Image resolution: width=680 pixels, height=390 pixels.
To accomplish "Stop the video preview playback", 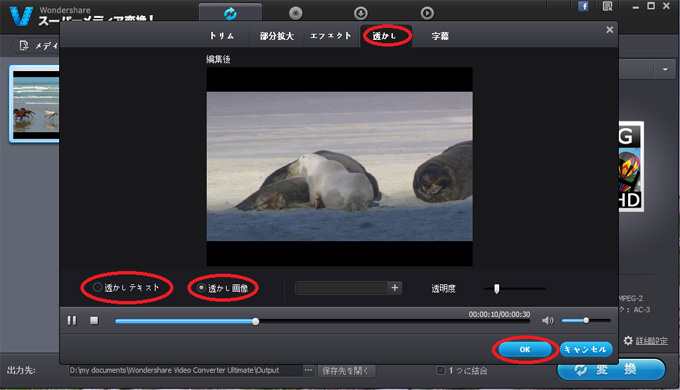I will coord(94,321).
